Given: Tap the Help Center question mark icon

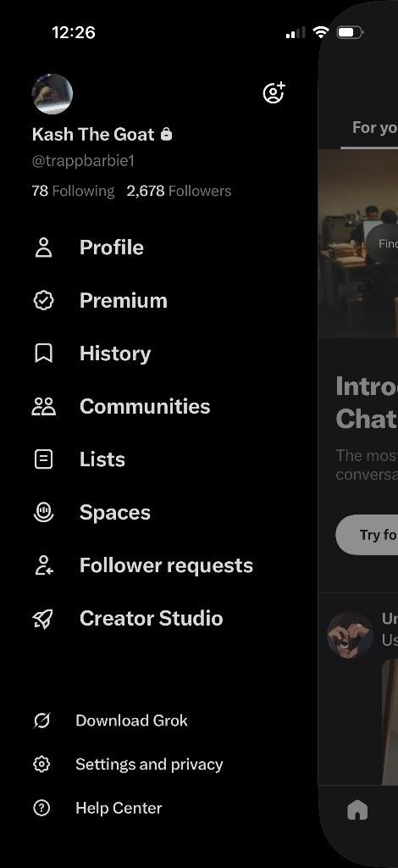Looking at the screenshot, I should tap(41, 808).
